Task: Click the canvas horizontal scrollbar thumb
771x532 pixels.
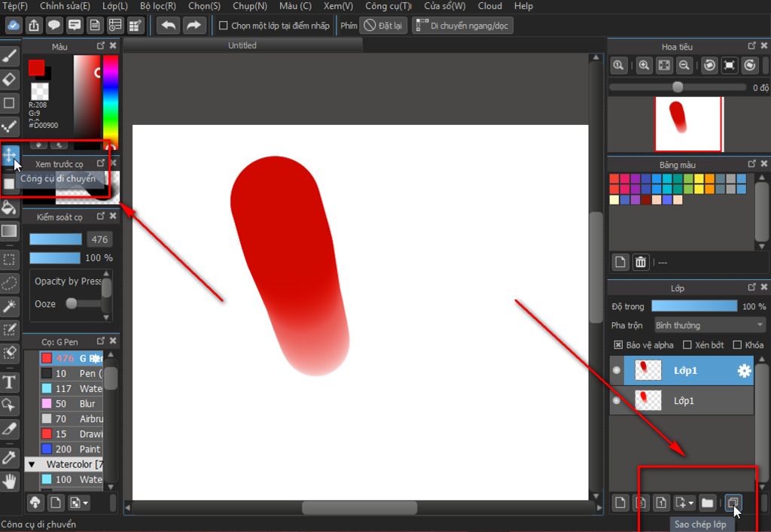Action: pyautogui.click(x=359, y=507)
